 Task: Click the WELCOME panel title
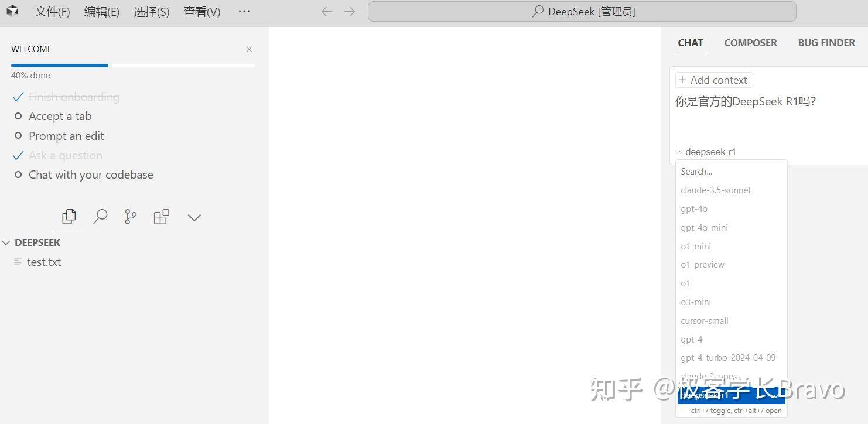(x=32, y=49)
